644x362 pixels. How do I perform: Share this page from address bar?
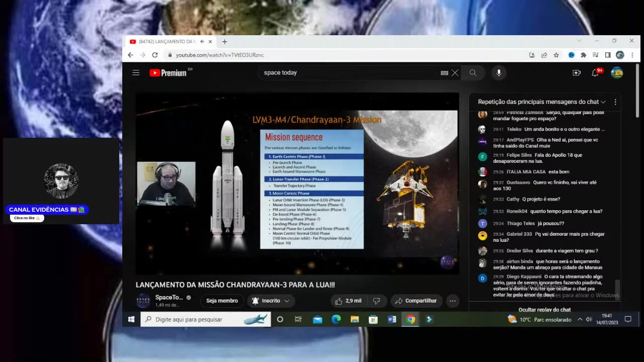pos(544,55)
